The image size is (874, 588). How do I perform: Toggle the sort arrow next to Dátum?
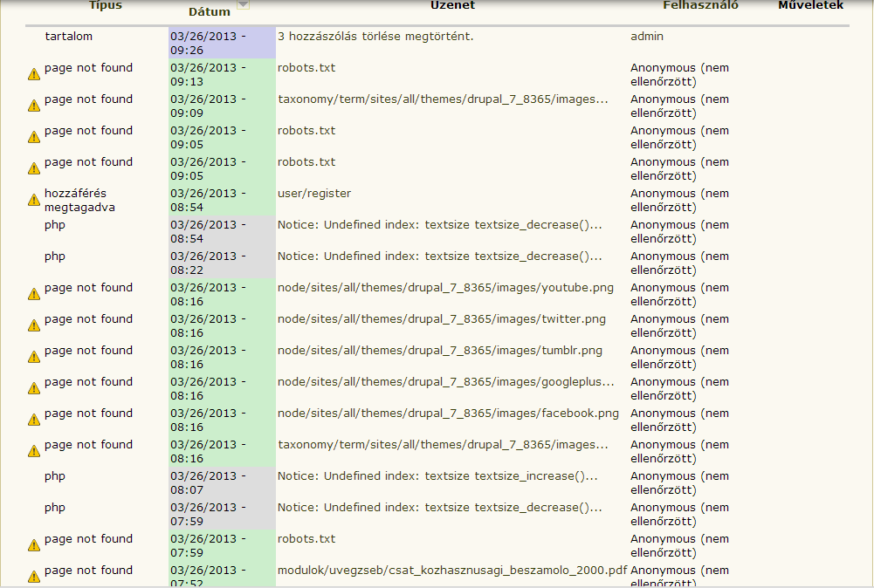click(x=244, y=6)
